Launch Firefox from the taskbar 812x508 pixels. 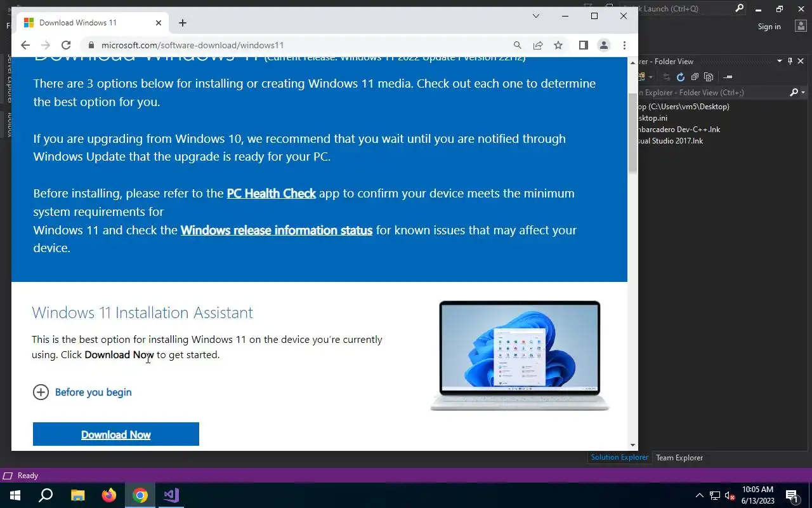pyautogui.click(x=109, y=495)
